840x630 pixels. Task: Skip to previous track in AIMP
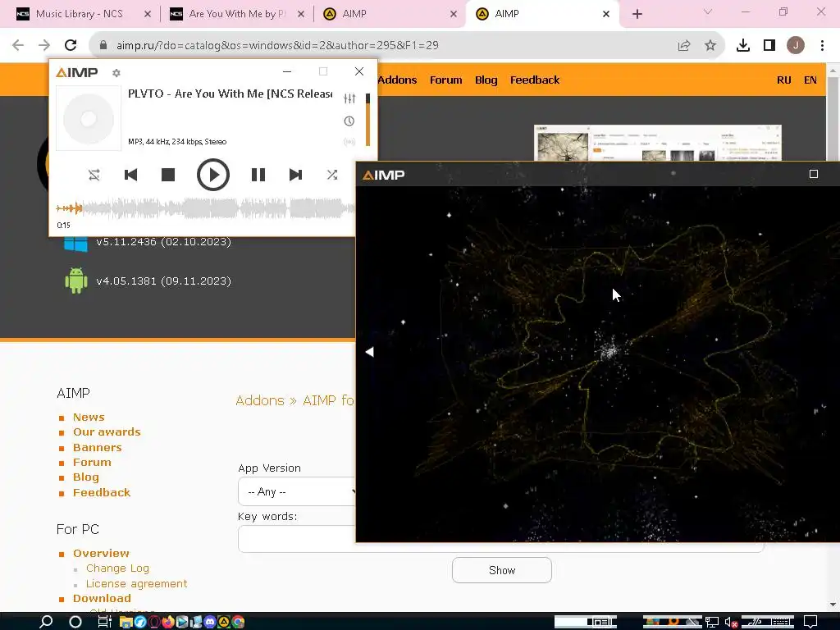[x=130, y=175]
